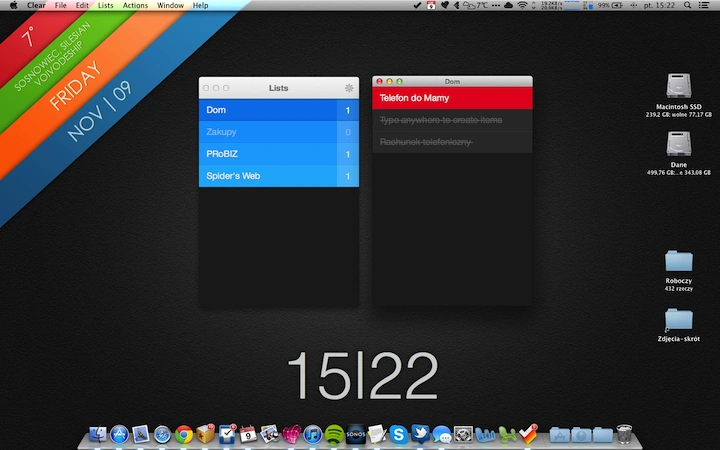Open the Applications folder stack in dock
The width and height of the screenshot is (720, 450).
tap(559, 434)
